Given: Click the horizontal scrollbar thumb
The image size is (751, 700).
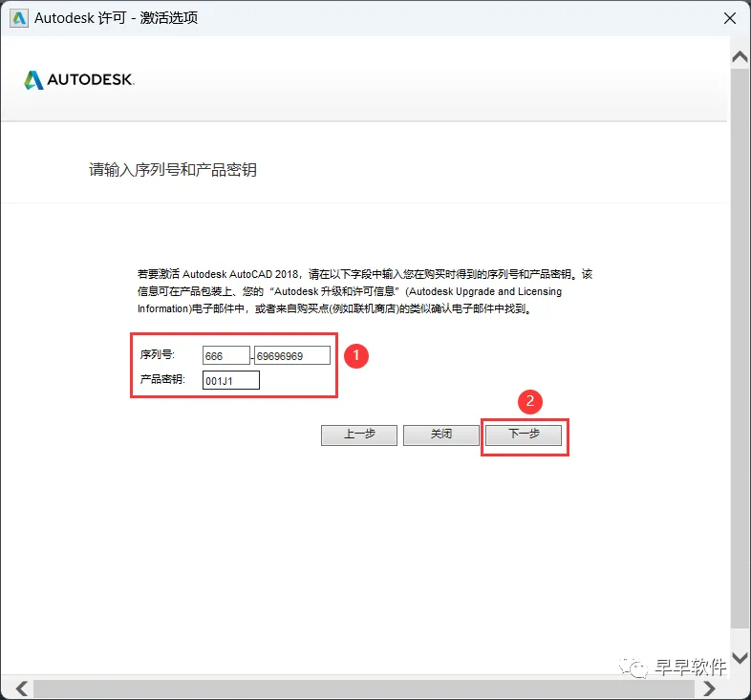Looking at the screenshot, I should (364, 689).
